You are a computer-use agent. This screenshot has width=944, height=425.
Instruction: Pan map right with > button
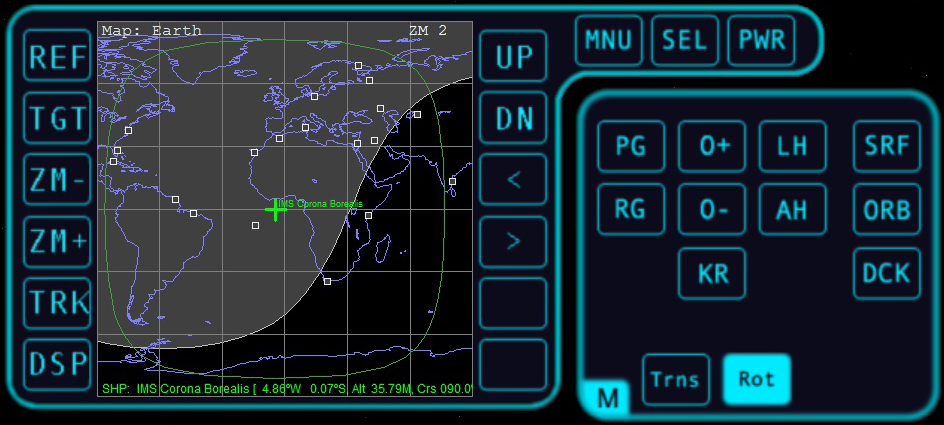pos(514,241)
